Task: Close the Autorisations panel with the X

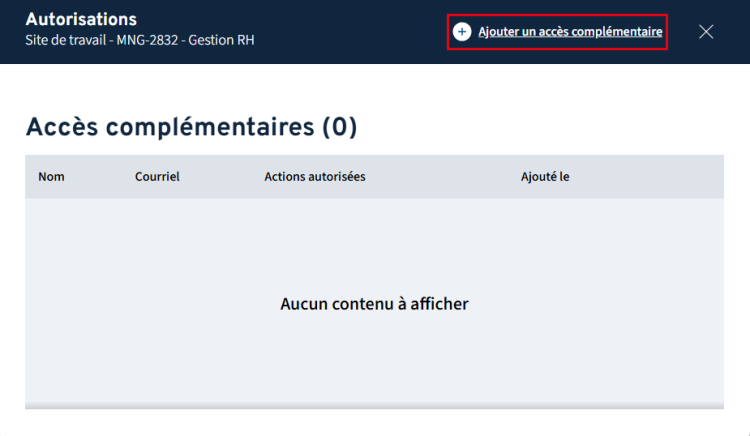Action: click(706, 32)
